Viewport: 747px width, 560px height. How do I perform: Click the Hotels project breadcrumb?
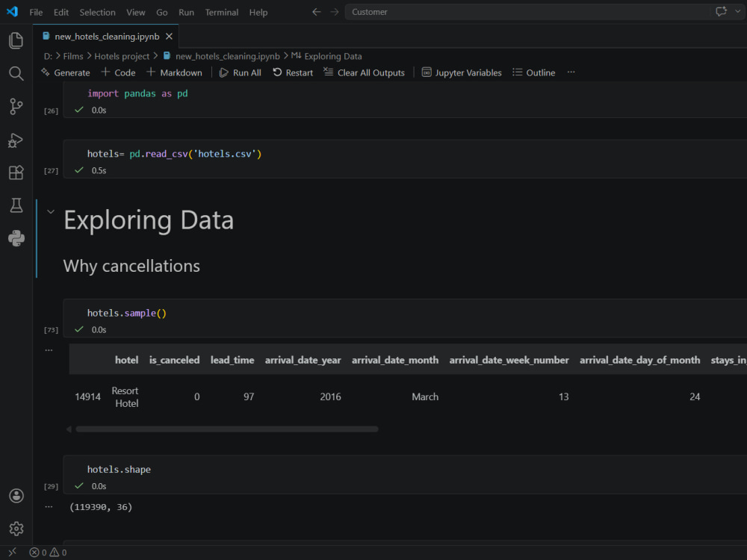pyautogui.click(x=122, y=56)
